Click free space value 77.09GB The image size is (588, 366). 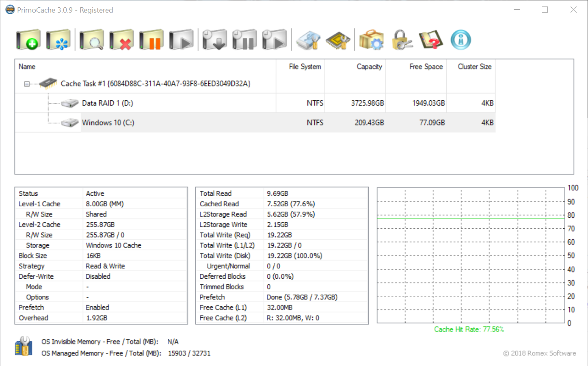(432, 123)
